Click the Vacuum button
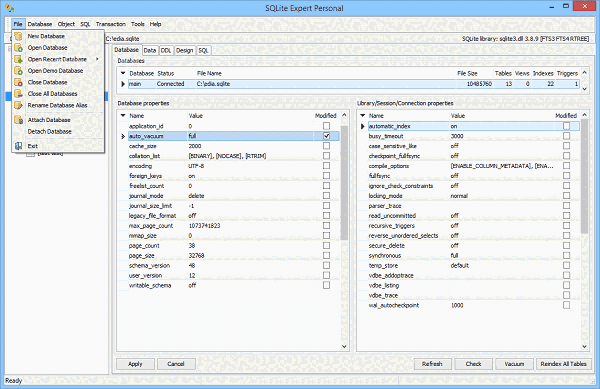 [514, 364]
